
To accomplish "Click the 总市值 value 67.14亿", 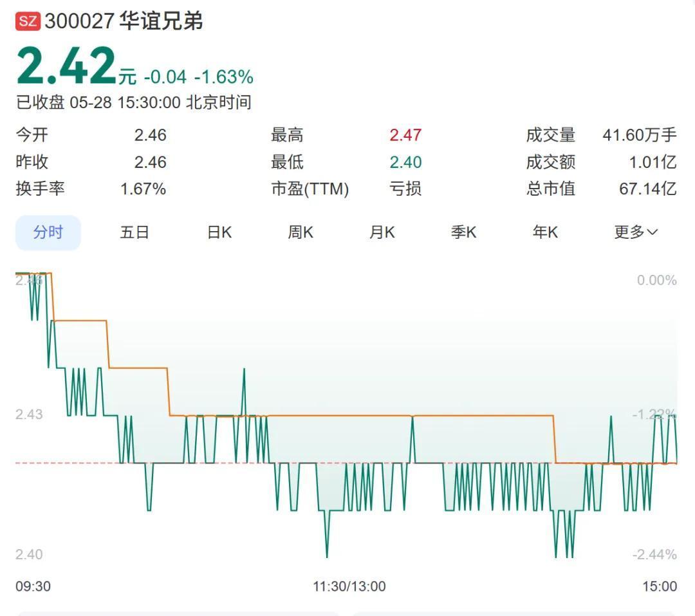I will click(x=648, y=189).
